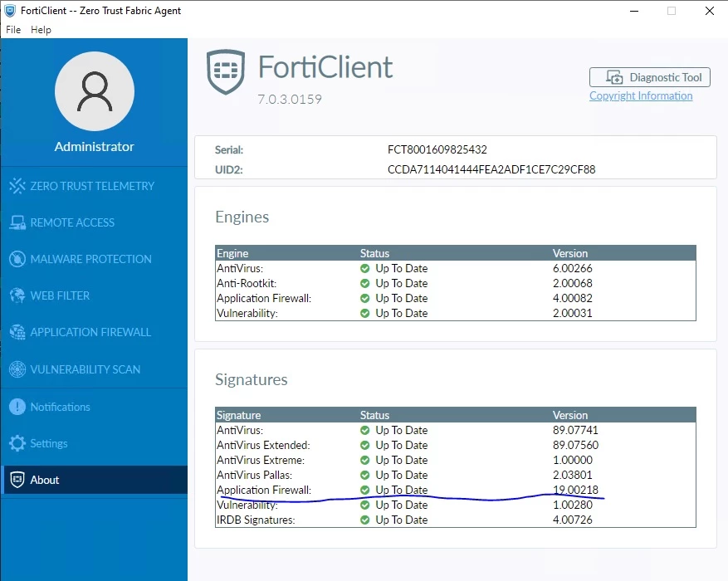This screenshot has height=581, width=728.
Task: Click green check icon for AntiVirus engine
Action: (x=365, y=268)
